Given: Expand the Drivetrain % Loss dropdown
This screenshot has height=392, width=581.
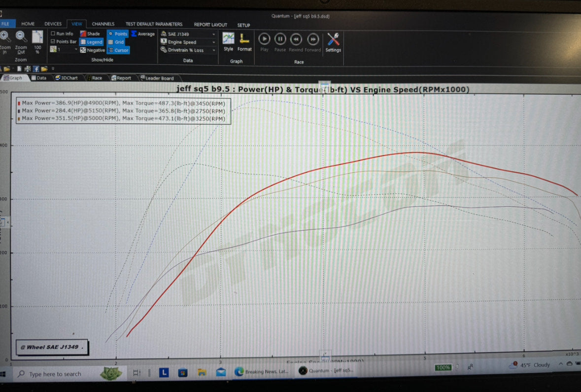Looking at the screenshot, I should tap(213, 50).
